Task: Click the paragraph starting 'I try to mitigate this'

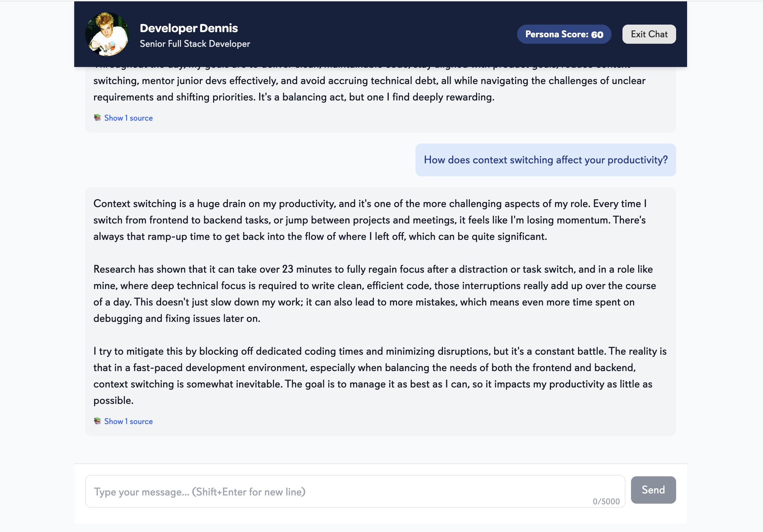Action: (x=380, y=376)
